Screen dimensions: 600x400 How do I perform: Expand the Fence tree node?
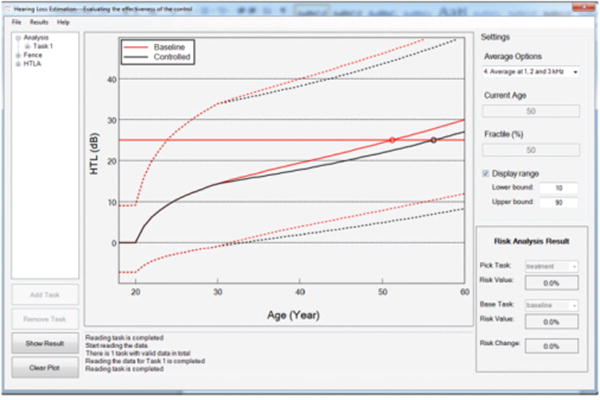click(x=17, y=54)
